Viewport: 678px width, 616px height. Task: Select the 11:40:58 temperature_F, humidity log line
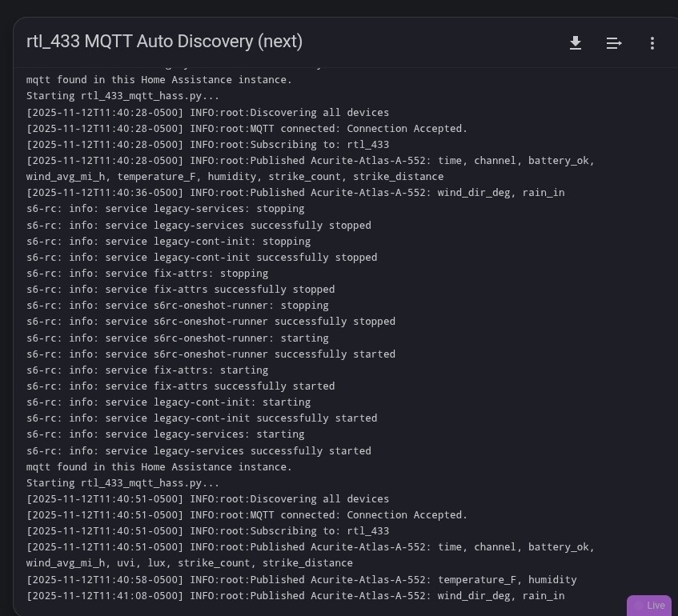(301, 580)
